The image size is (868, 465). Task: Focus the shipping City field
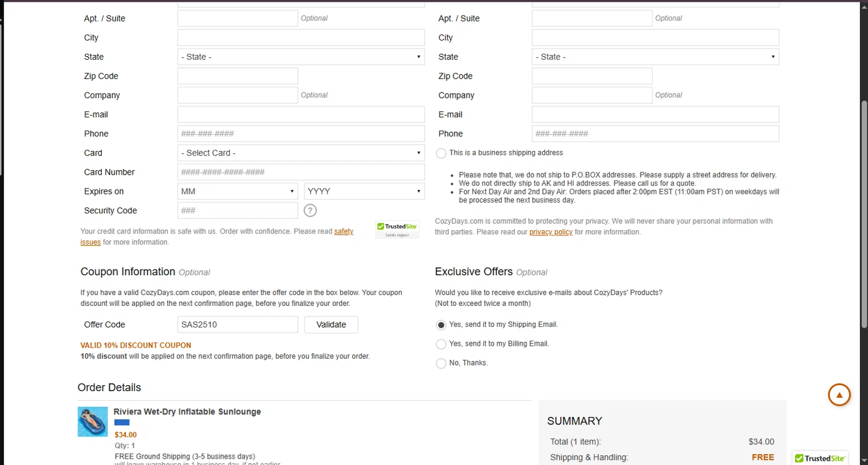pyautogui.click(x=655, y=38)
